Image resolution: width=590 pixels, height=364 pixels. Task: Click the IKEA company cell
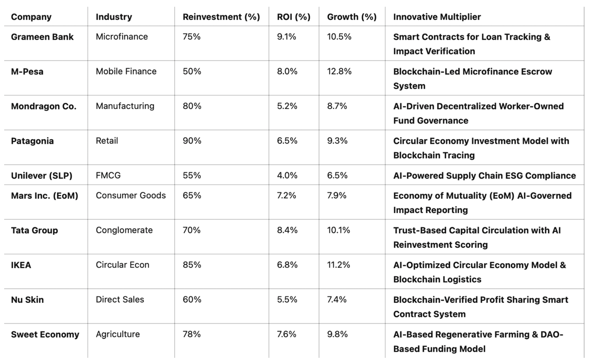click(x=21, y=265)
